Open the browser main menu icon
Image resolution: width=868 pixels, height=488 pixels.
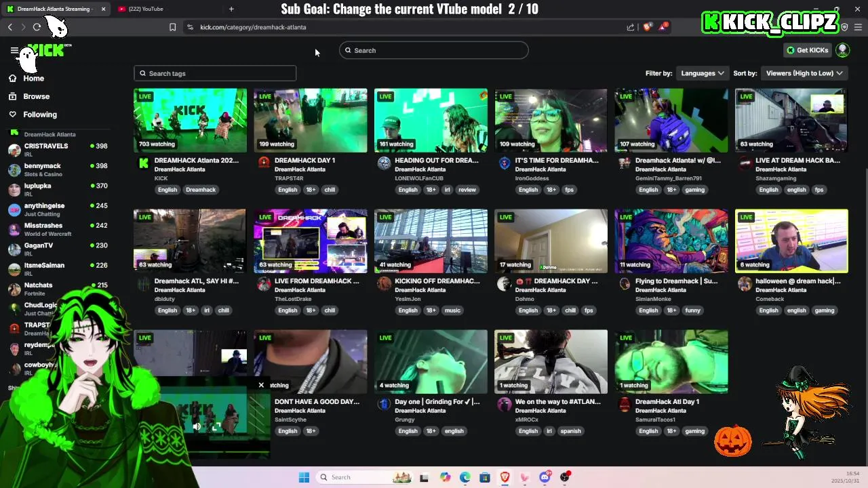858,27
